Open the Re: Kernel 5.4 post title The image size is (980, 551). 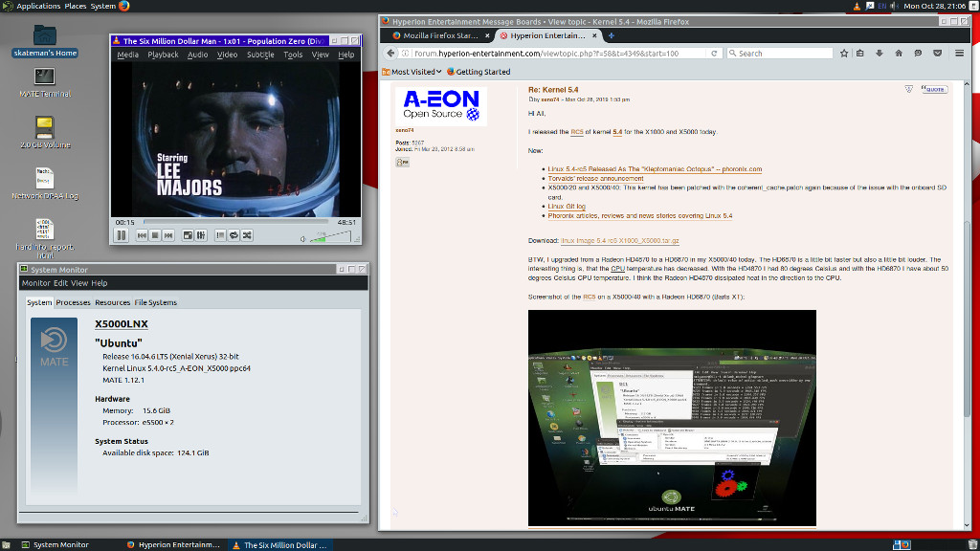pos(553,90)
